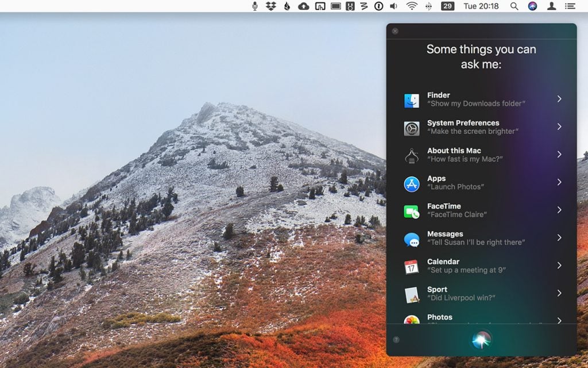Activate the Siri listening orb
Viewport: 588px width, 368px height.
(482, 340)
